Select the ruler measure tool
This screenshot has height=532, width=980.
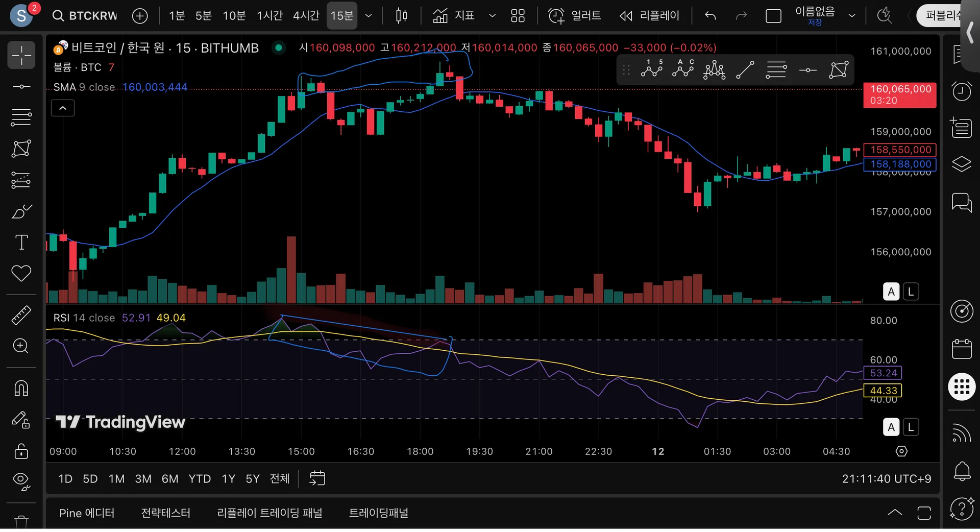(21, 315)
